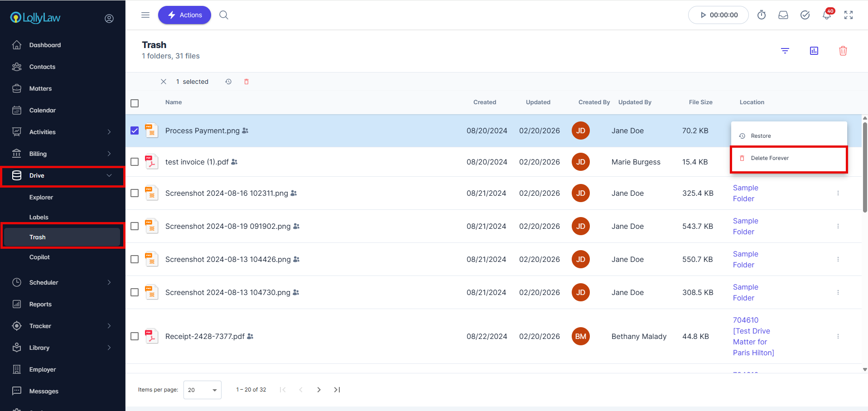Screen dimensions: 868x411
Task: Delete selected items via small red bin
Action: click(x=246, y=82)
